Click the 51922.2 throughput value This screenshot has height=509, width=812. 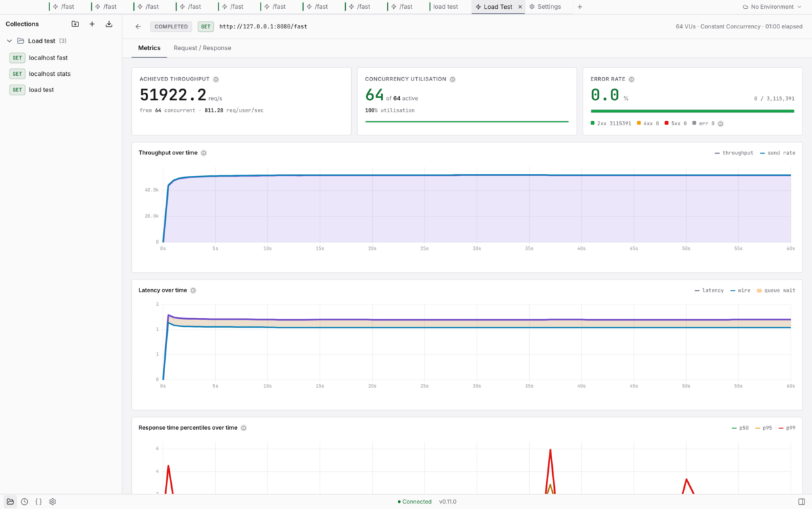pyautogui.click(x=173, y=95)
